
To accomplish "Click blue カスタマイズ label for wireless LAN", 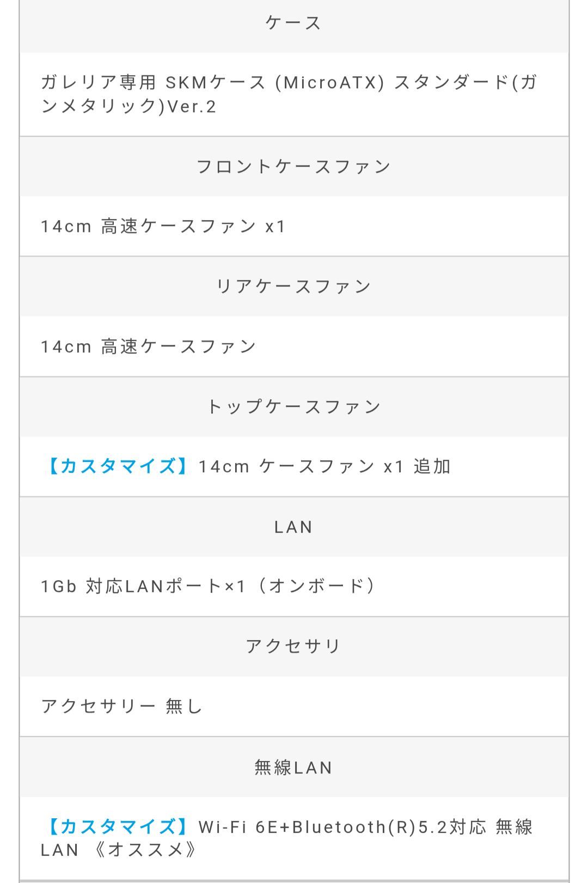I will [118, 827].
